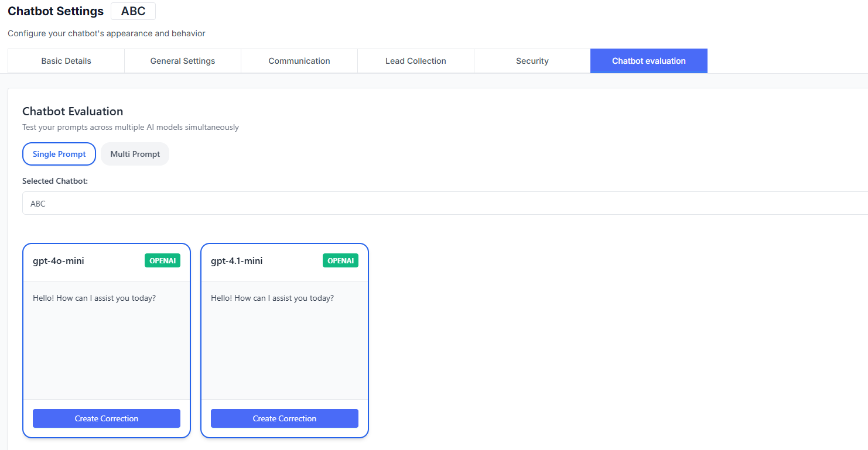Click the OPENAI badge on gpt-4o-mini card

[162, 260]
